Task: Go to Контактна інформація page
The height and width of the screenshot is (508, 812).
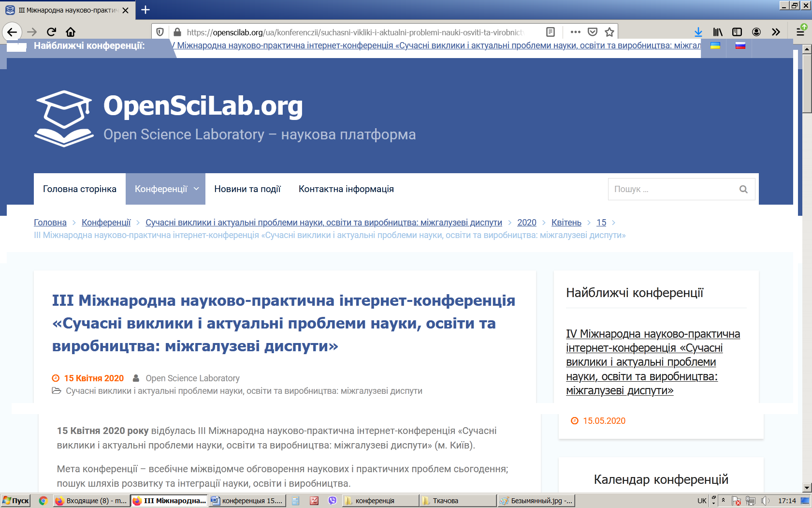Action: (346, 189)
